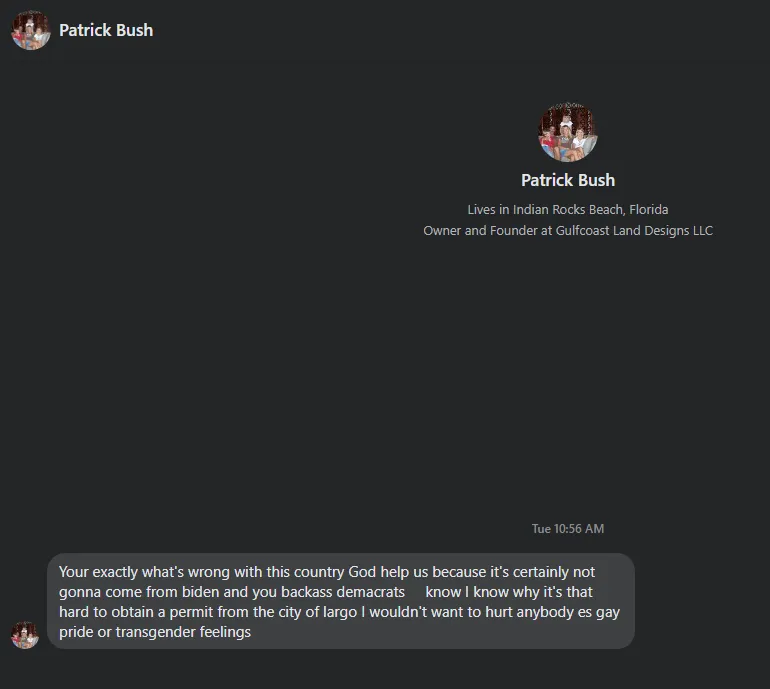Click the message's first line starting "Your exactly"
770x689 pixels.
pyautogui.click(x=327, y=572)
